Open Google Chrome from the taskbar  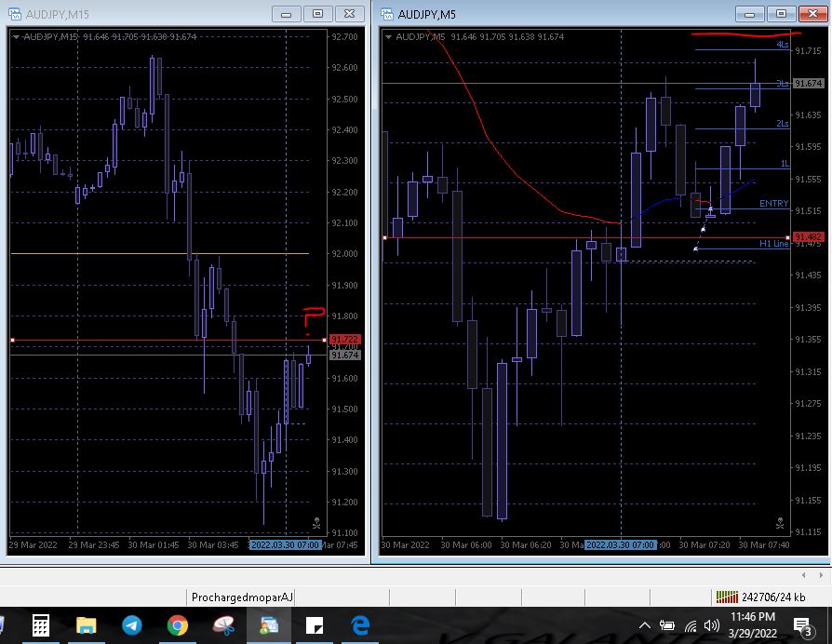(x=177, y=625)
